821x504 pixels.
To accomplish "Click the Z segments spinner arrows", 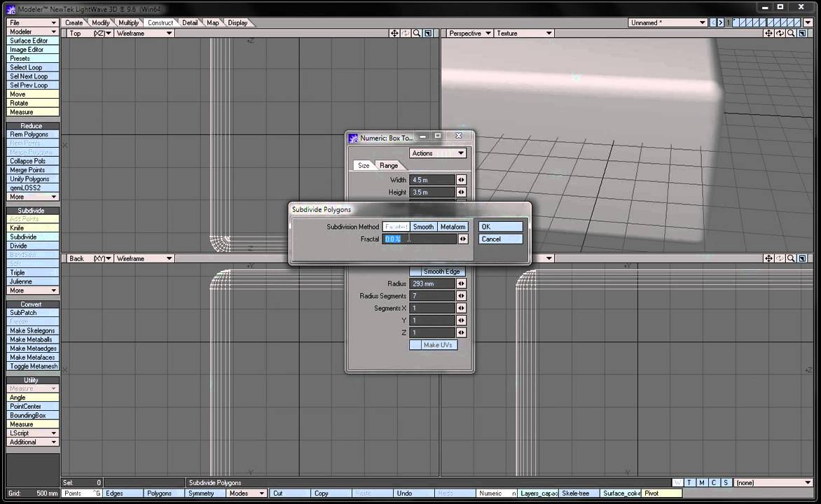I will [462, 333].
